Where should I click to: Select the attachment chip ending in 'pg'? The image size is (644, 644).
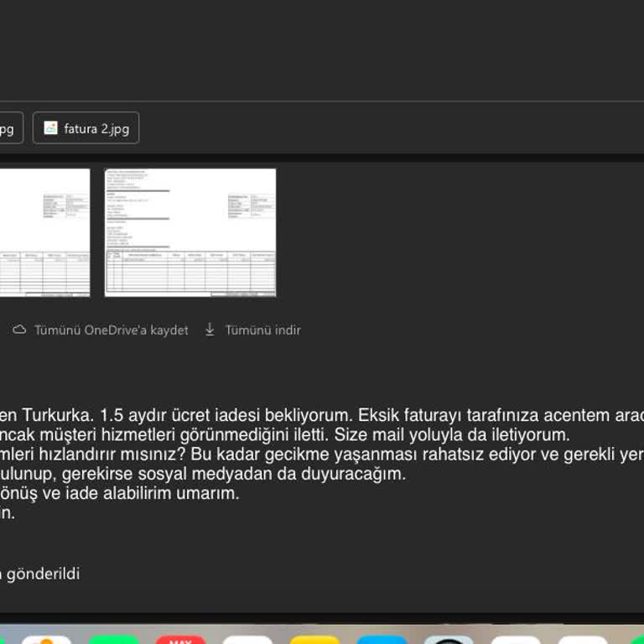12,128
